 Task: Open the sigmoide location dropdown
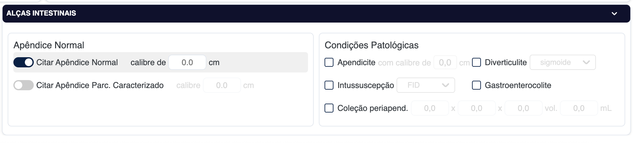point(562,63)
